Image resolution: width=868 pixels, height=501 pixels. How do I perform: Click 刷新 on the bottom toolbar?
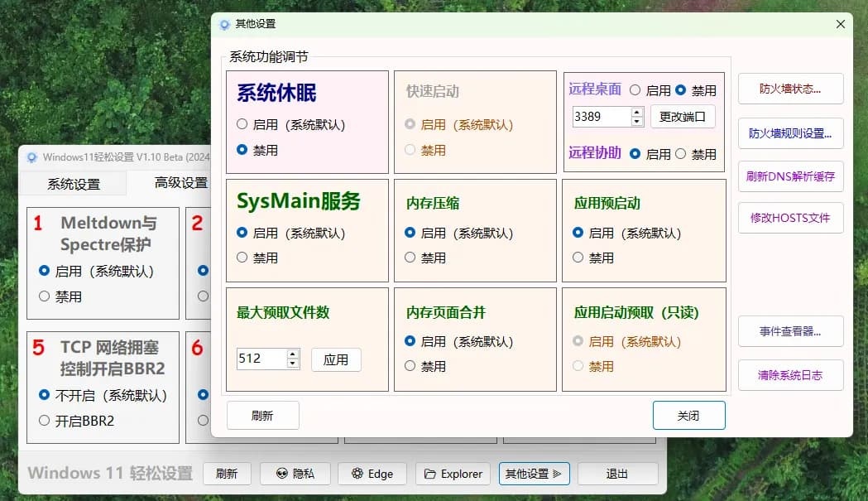click(x=227, y=474)
